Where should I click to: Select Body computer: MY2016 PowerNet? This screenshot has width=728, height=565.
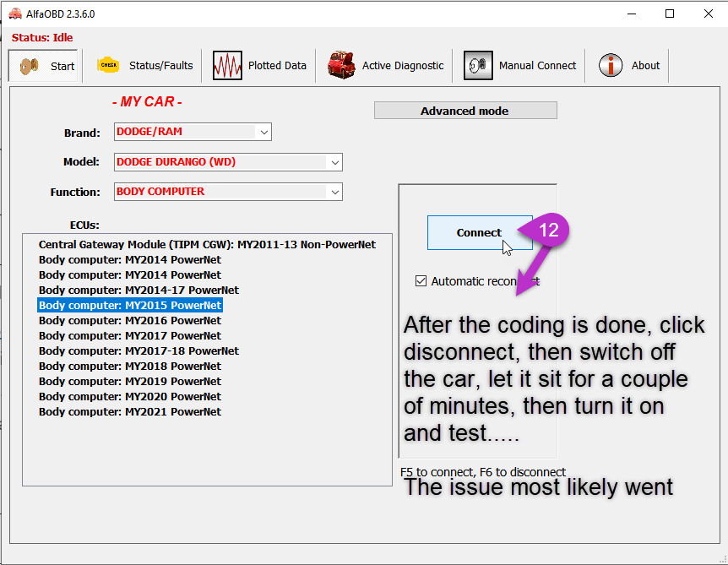130,321
